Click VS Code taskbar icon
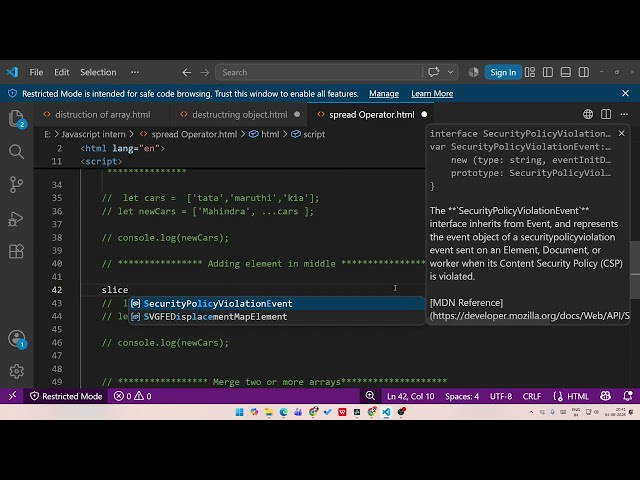The width and height of the screenshot is (640, 480). (386, 412)
